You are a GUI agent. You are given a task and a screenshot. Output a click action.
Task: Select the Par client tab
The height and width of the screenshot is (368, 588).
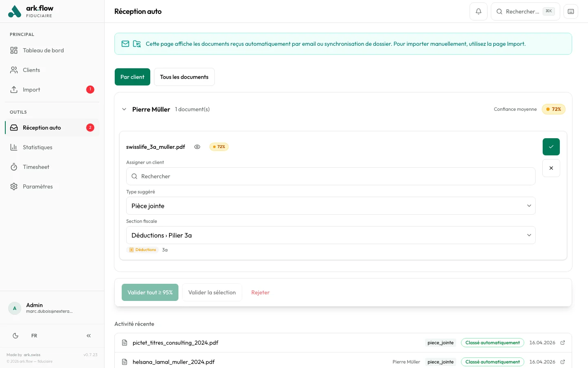pos(132,77)
